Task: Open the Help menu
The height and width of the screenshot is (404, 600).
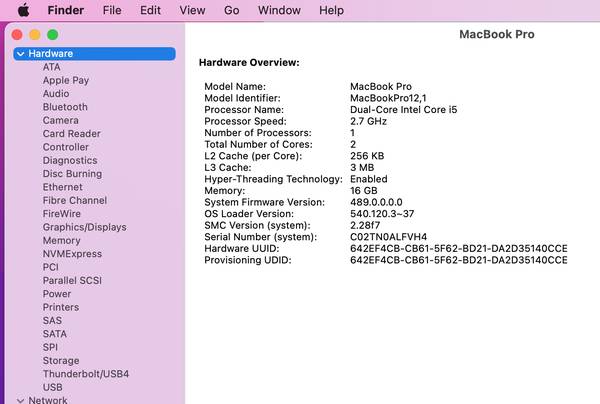Action: click(331, 10)
